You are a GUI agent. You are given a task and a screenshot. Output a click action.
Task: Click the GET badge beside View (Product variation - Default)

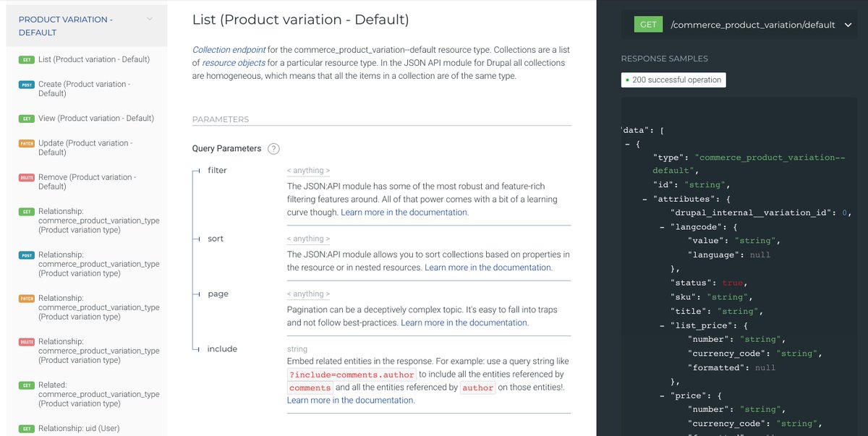27,119
